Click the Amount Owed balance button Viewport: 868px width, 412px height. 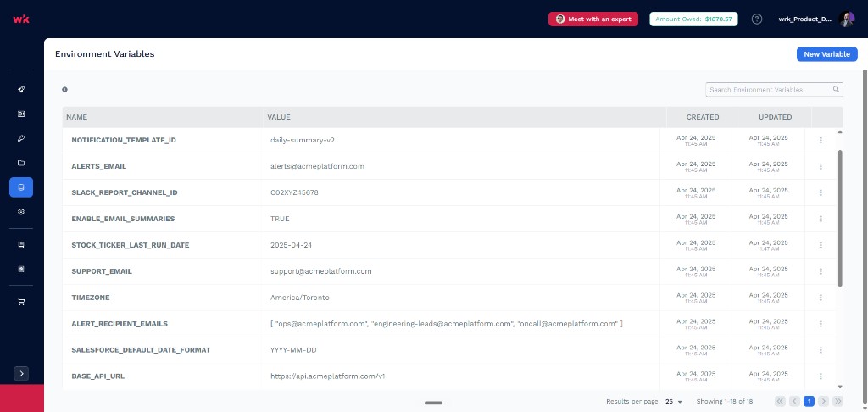point(693,19)
